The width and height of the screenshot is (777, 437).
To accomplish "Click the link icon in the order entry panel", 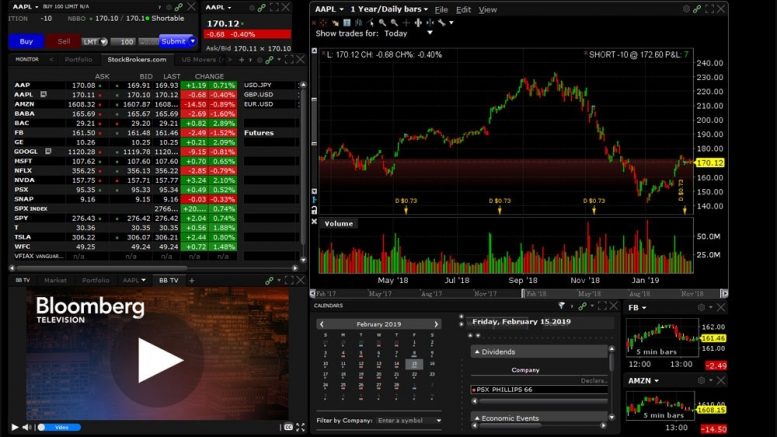I will (x=178, y=7).
